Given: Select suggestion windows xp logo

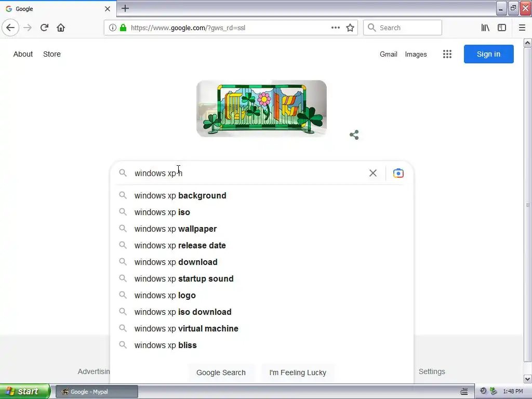Looking at the screenshot, I should pyautogui.click(x=262, y=295).
